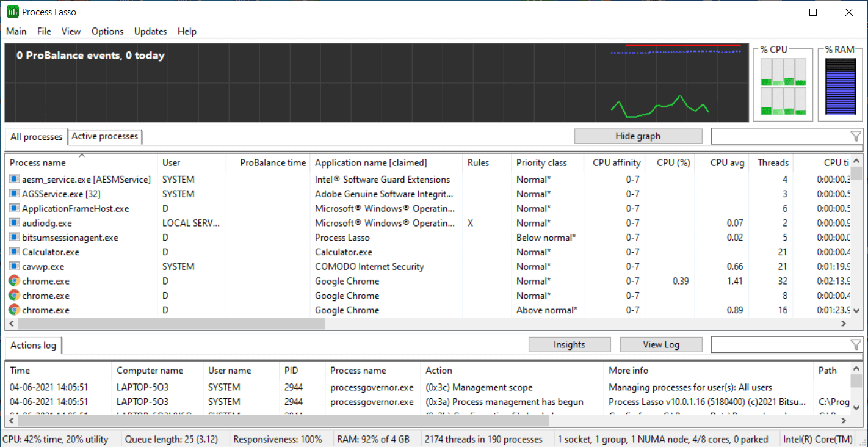The width and height of the screenshot is (868, 447).
Task: Open the Updates menu
Action: coord(150,31)
